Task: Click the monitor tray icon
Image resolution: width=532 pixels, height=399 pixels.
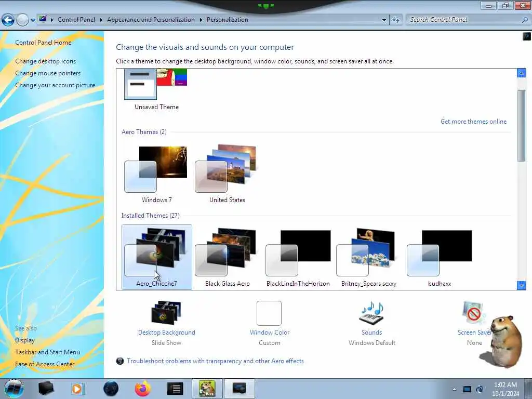Action: pos(467,389)
